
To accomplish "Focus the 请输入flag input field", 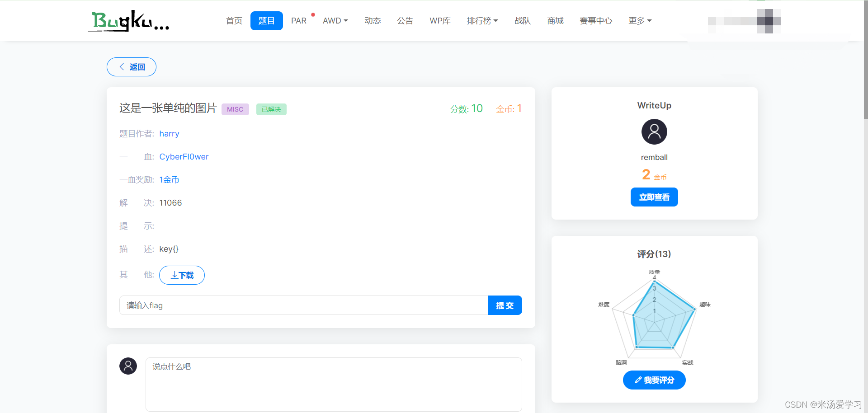I will [x=304, y=305].
